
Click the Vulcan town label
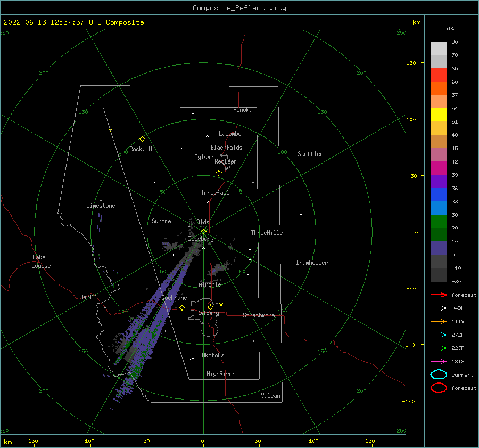(270, 396)
